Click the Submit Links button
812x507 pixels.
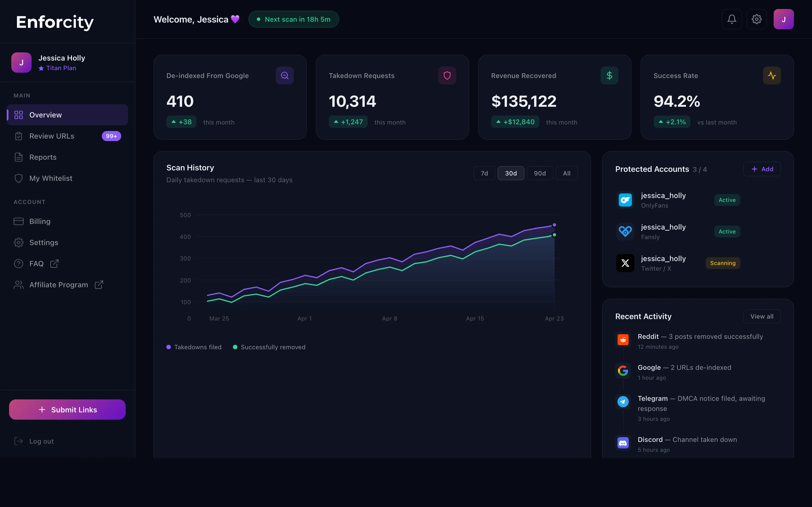coord(67,410)
